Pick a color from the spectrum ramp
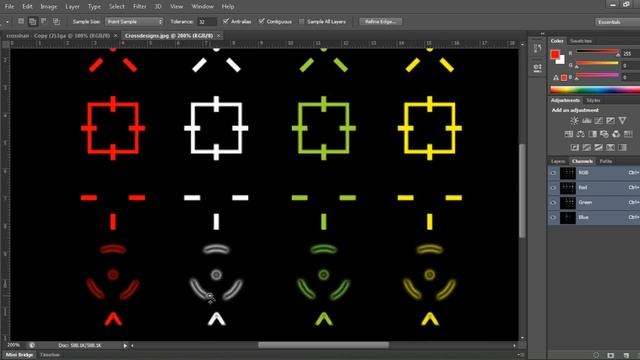 595,89
